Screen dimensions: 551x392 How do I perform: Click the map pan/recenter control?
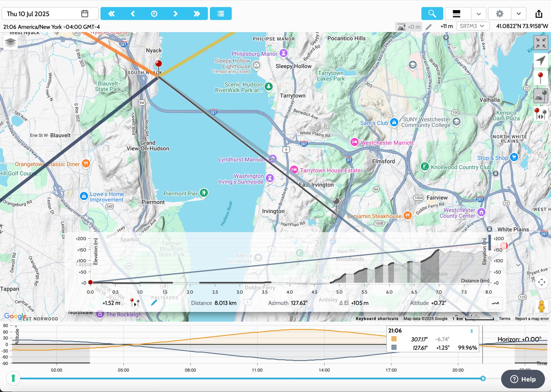(542, 282)
